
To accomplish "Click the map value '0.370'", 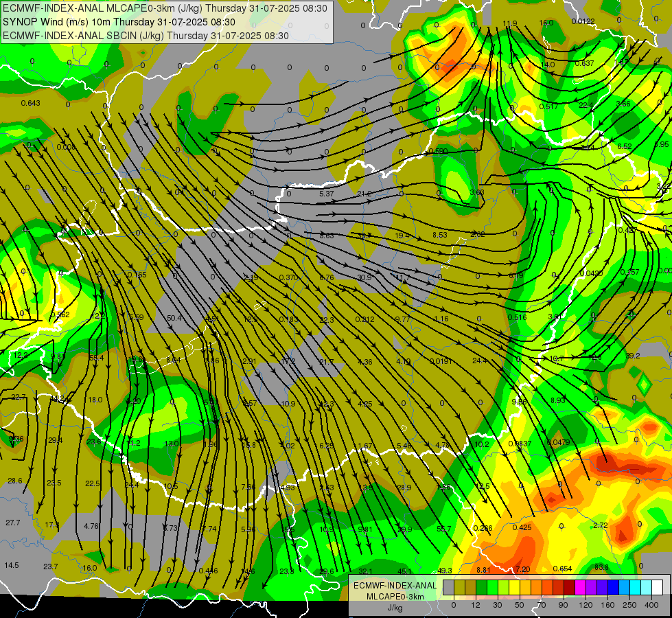I will [288, 277].
